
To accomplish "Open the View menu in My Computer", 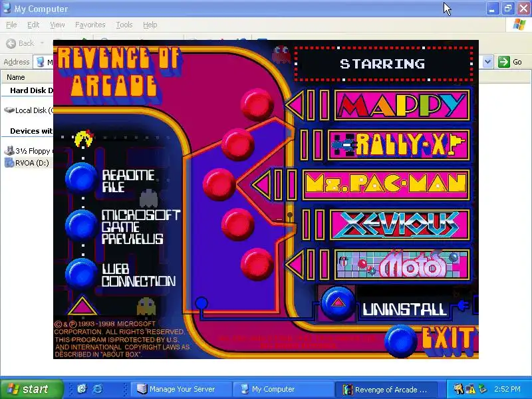I will pyautogui.click(x=57, y=25).
